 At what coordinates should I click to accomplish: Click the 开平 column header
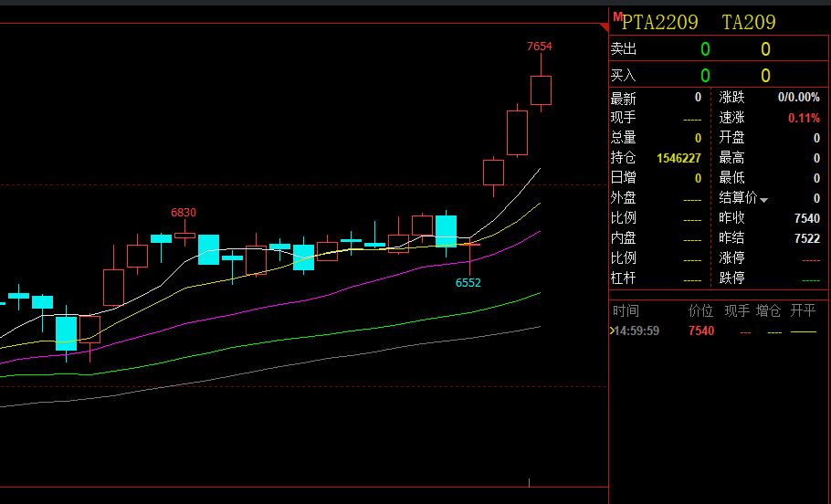point(804,311)
